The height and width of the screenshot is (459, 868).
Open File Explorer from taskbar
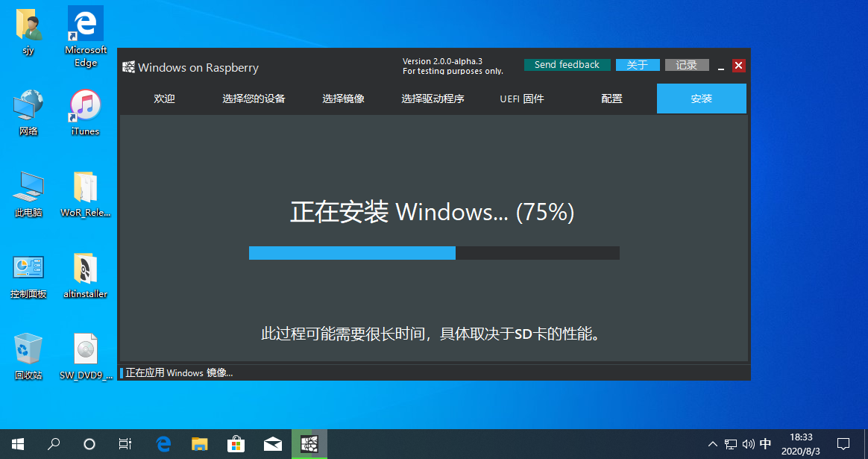199,444
